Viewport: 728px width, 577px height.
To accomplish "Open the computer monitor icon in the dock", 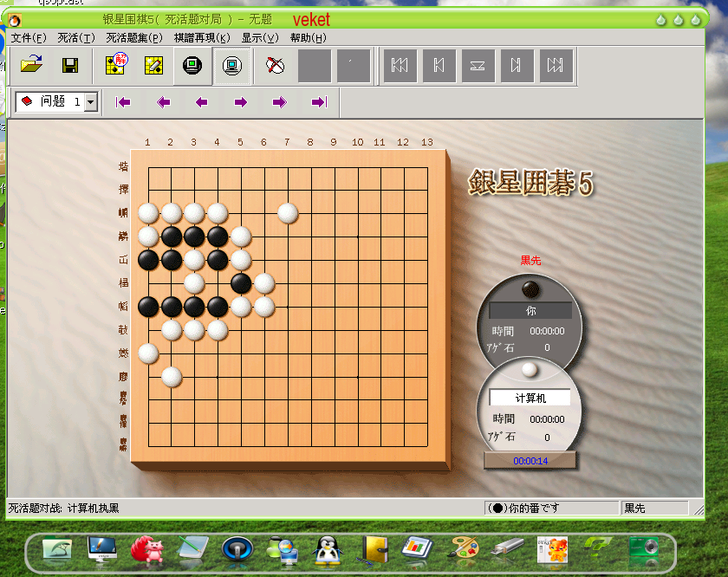I will pos(102,549).
